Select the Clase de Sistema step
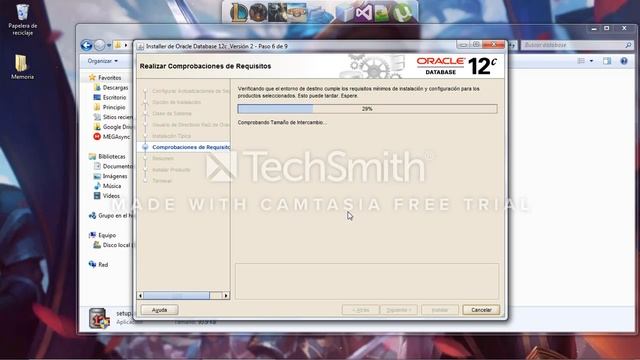This screenshot has width=640, height=360. (x=171, y=113)
